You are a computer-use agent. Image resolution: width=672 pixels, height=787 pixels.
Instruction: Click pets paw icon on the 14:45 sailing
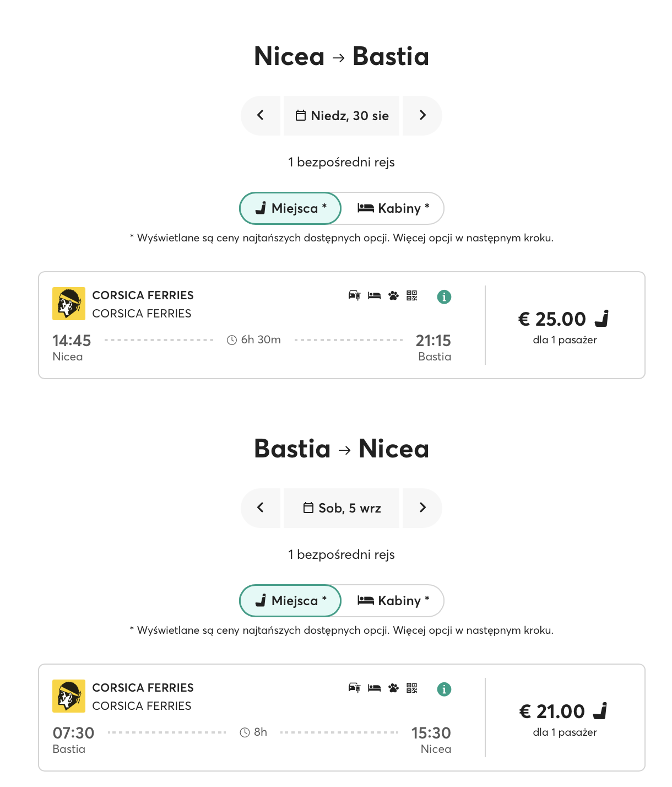coord(393,295)
